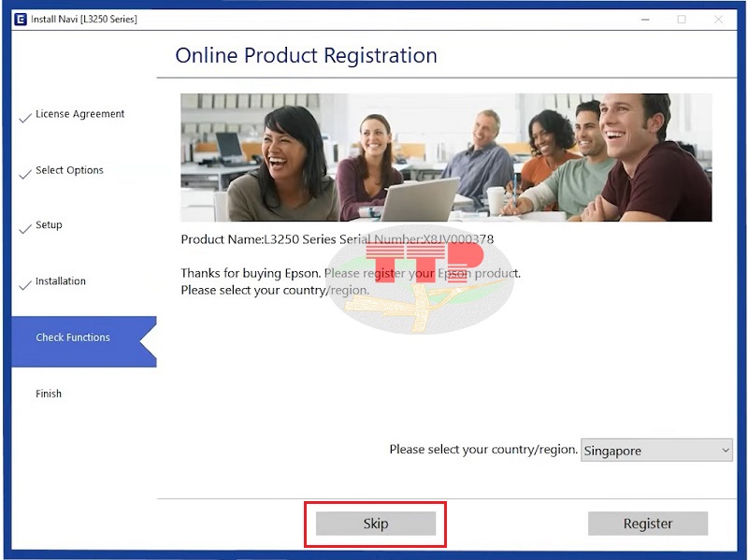
Task: Click the 'Please select your country/region.' label beside dropdown
Action: pos(483,450)
